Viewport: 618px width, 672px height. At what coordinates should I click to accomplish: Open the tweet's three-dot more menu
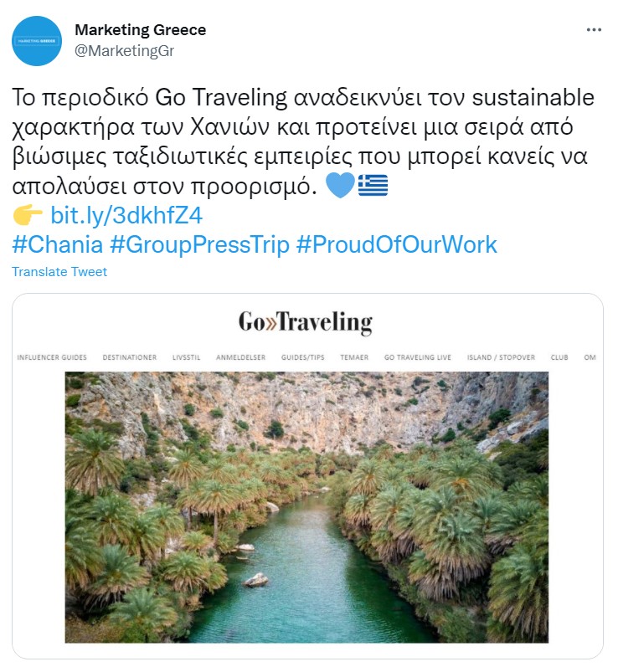tap(594, 29)
